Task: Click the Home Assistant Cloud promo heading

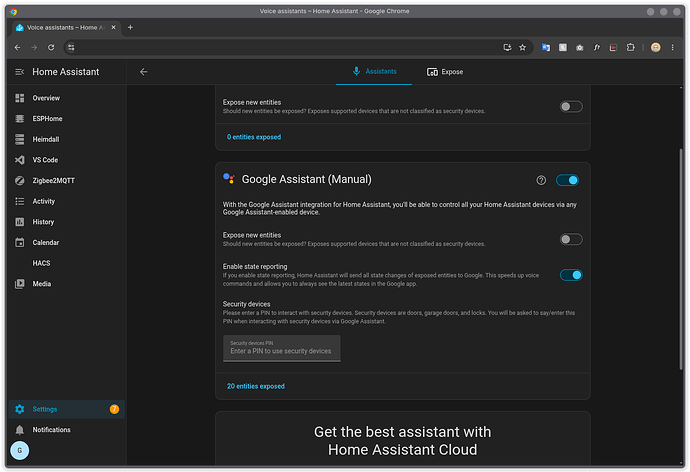Action: (x=402, y=441)
